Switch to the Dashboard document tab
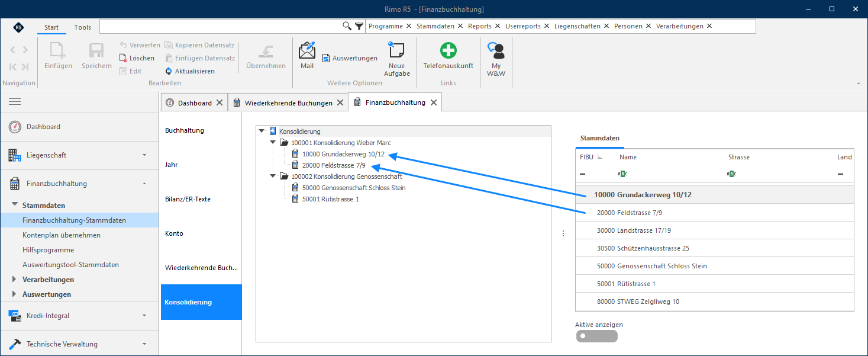This screenshot has height=356, width=868. pos(195,102)
